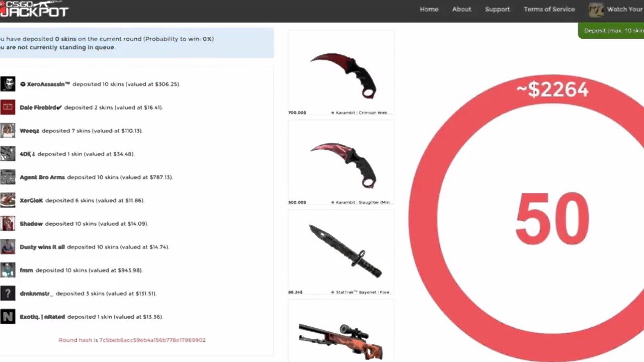This screenshot has width=644, height=362.
Task: Open Exotiq. | nRated player name
Action: click(x=42, y=317)
